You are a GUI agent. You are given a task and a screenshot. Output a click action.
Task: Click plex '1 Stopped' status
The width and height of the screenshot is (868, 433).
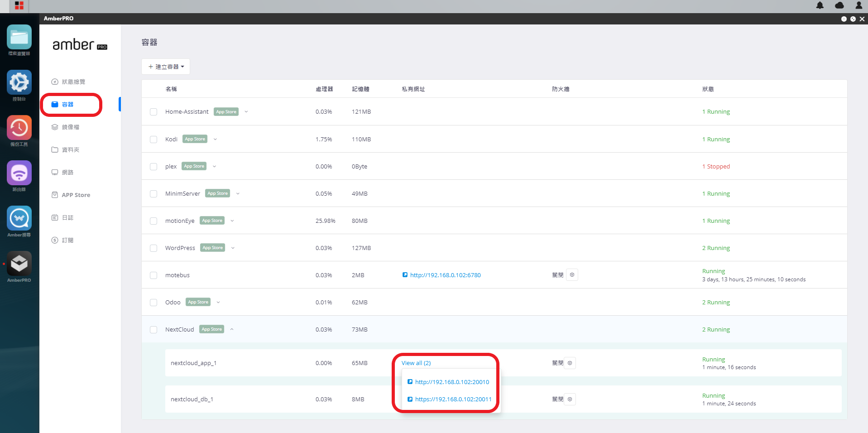pos(716,166)
